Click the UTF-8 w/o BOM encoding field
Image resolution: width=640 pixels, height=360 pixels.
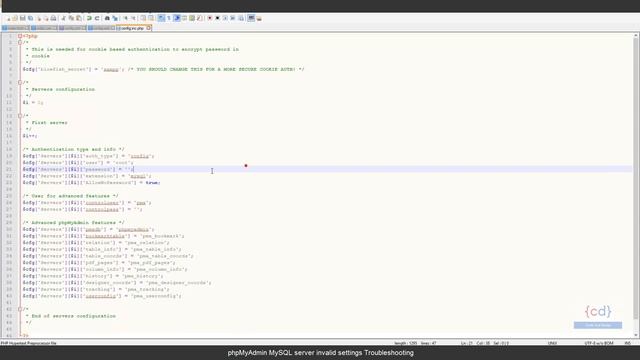point(599,343)
